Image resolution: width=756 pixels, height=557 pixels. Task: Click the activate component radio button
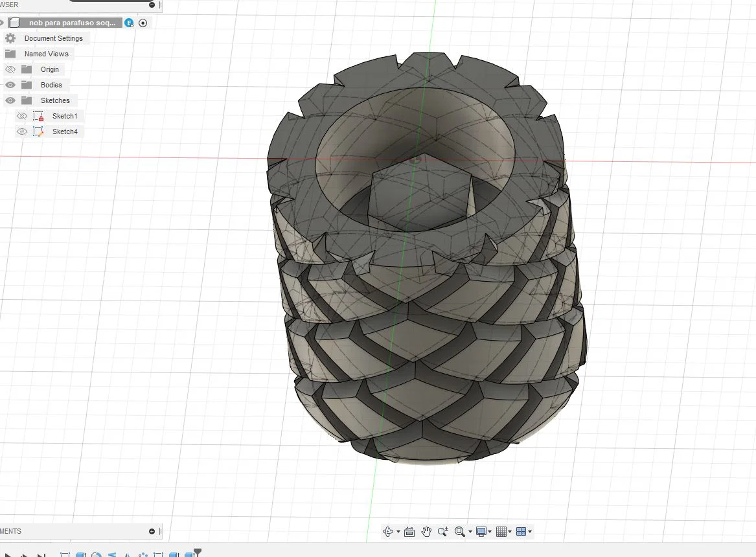[143, 23]
